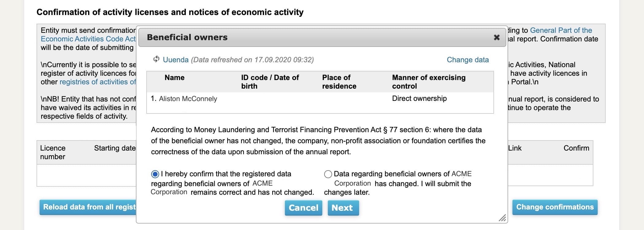Click the Place of residence header

coord(339,82)
